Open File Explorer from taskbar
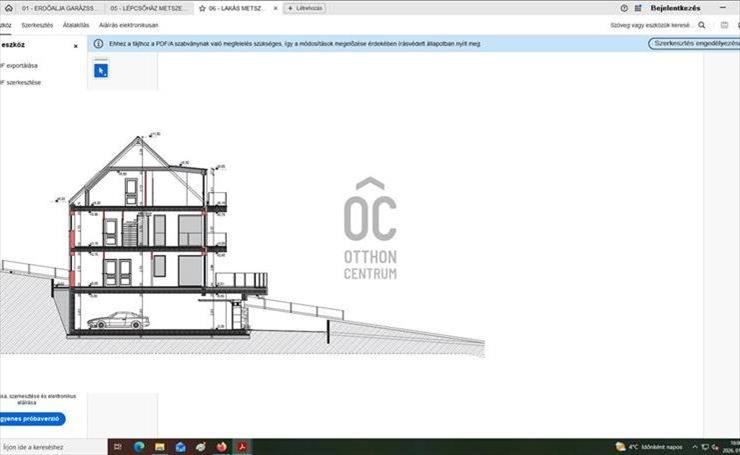Screen dimensions: 740x455 [160, 447]
